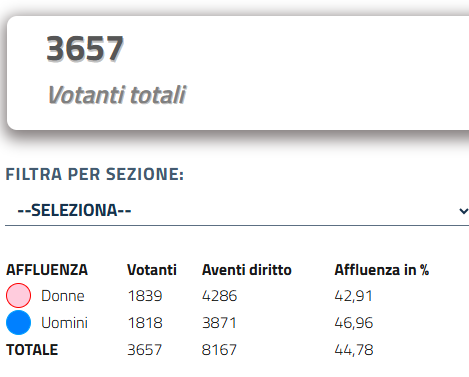Click the Votanti column header
Viewport: 469px width, 377px height.
(x=152, y=270)
